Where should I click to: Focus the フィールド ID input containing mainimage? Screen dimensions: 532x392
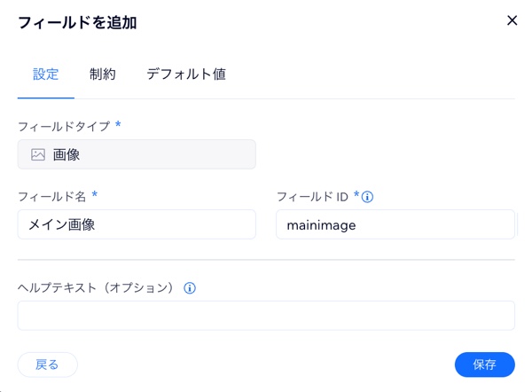pos(395,224)
